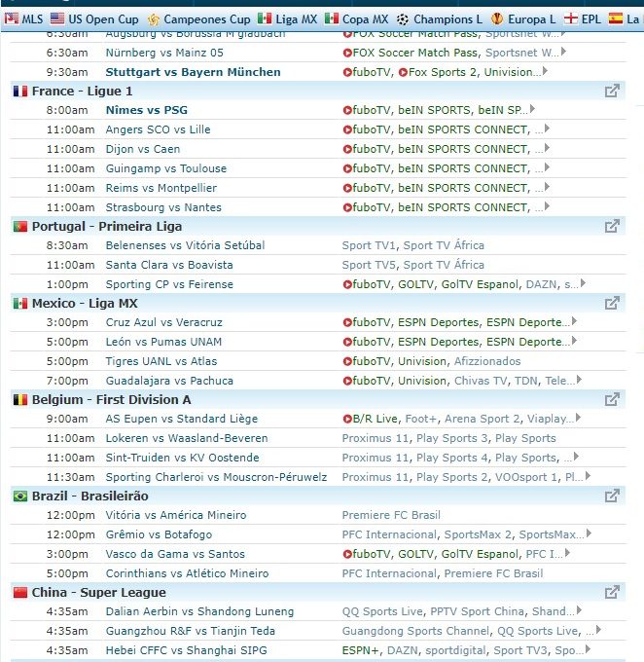Screen dimensions: 644x662
Task: Open the Sporting CP vs Feirense match link
Action: pos(169,284)
